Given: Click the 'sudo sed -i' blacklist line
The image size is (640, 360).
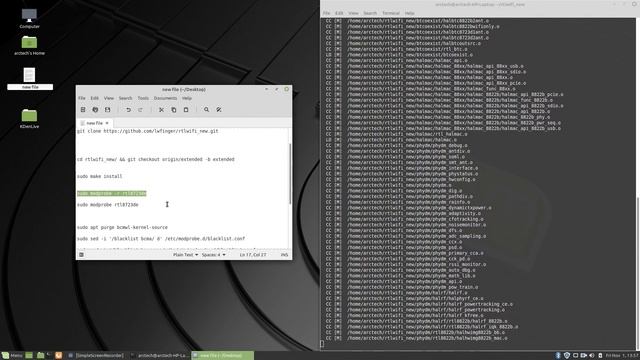Looking at the screenshot, I should coord(161,238).
